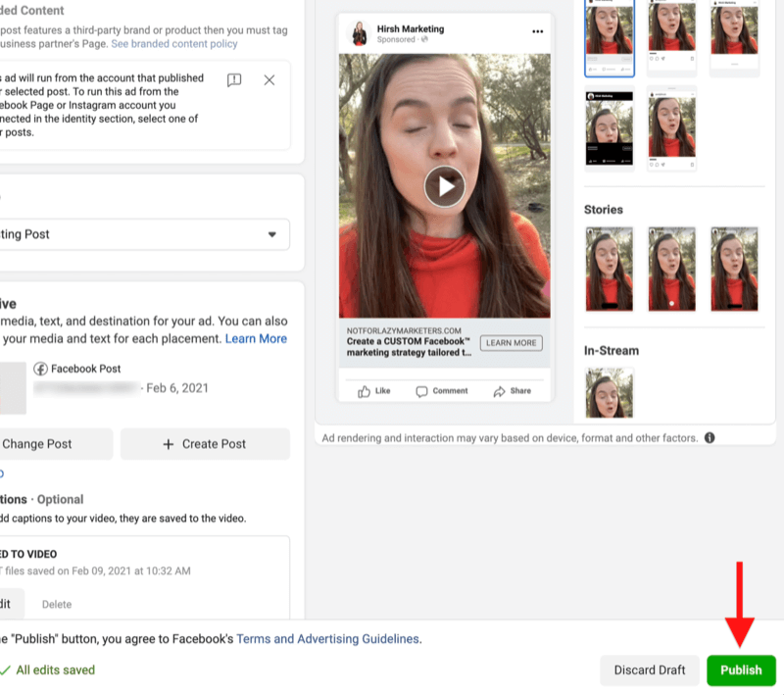Expand the Existing Post dropdown
Image resolution: width=784 pixels, height=695 pixels.
click(x=271, y=234)
